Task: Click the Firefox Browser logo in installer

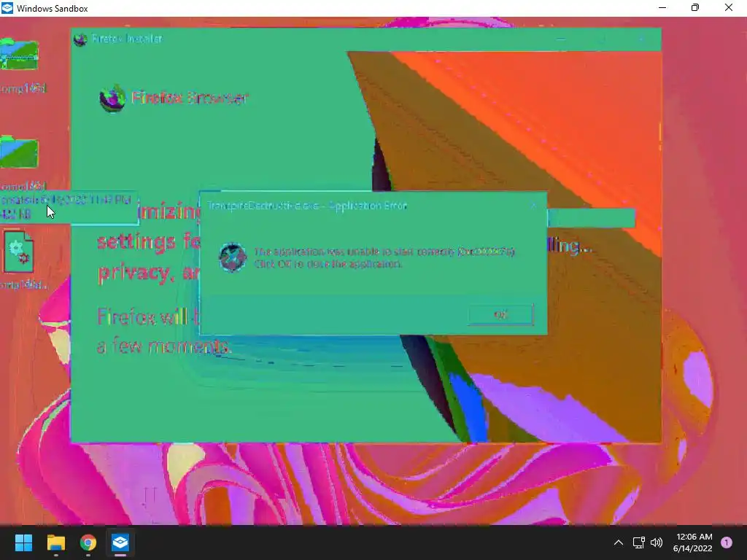Action: (x=112, y=98)
